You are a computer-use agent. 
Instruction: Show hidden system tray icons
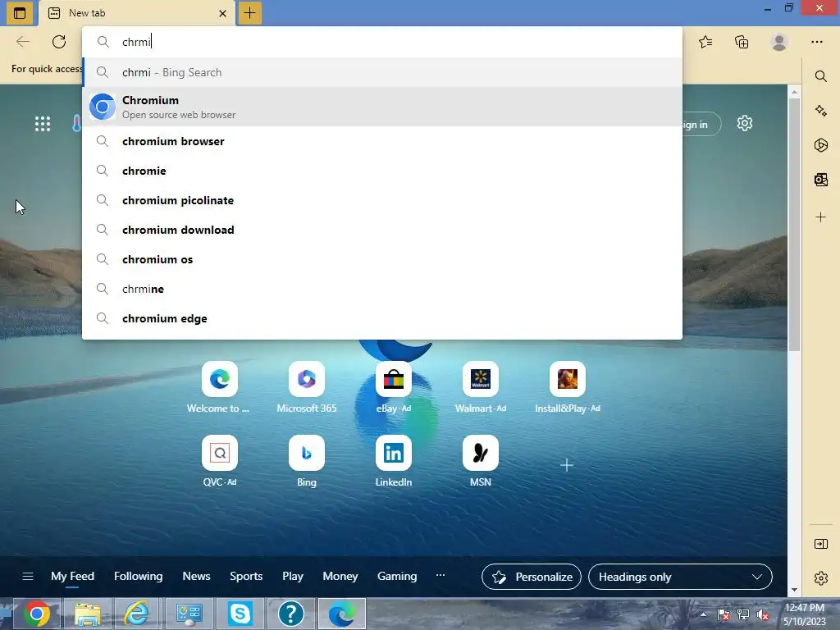click(703, 614)
